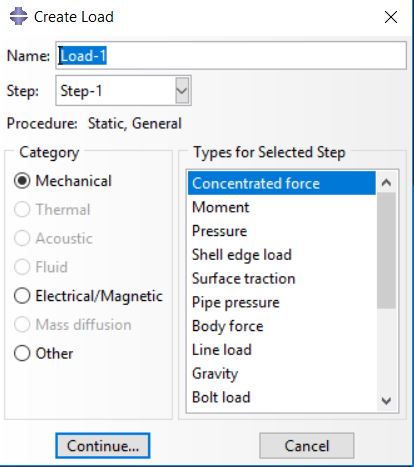
Task: Pick Shell edge load type
Action: pos(282,255)
